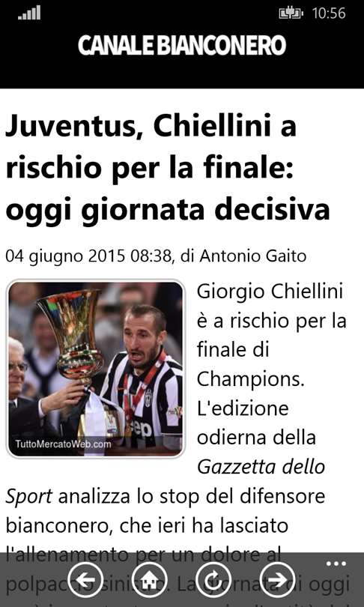Screen dimensions: 364x607
Task: Click the word Champions in article
Action: tap(251, 380)
